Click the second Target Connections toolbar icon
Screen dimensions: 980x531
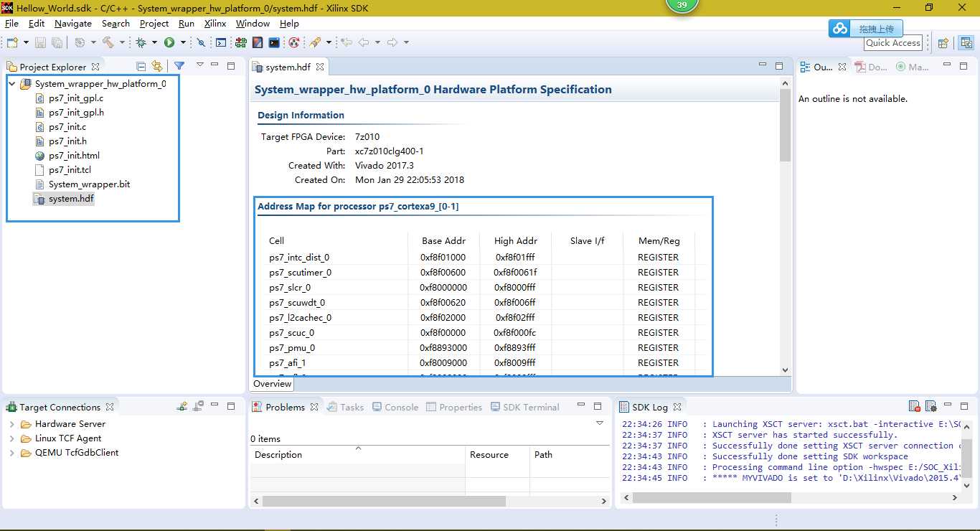coord(199,406)
